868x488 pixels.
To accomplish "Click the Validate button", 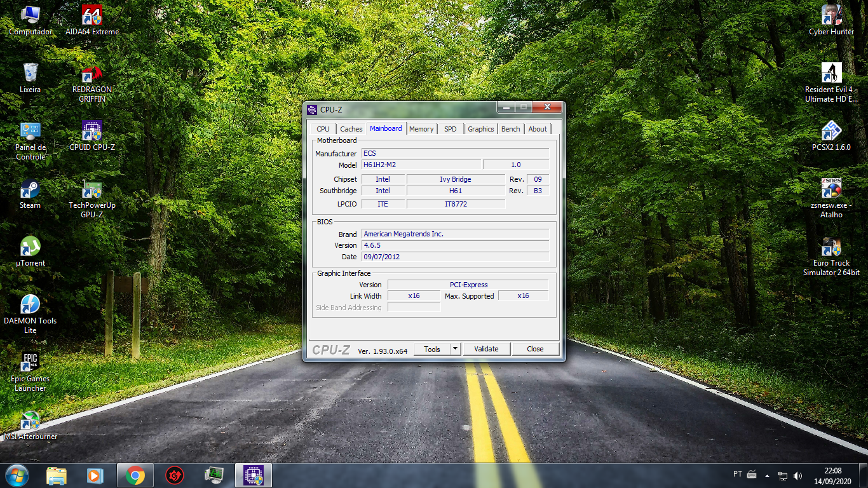I will point(486,349).
